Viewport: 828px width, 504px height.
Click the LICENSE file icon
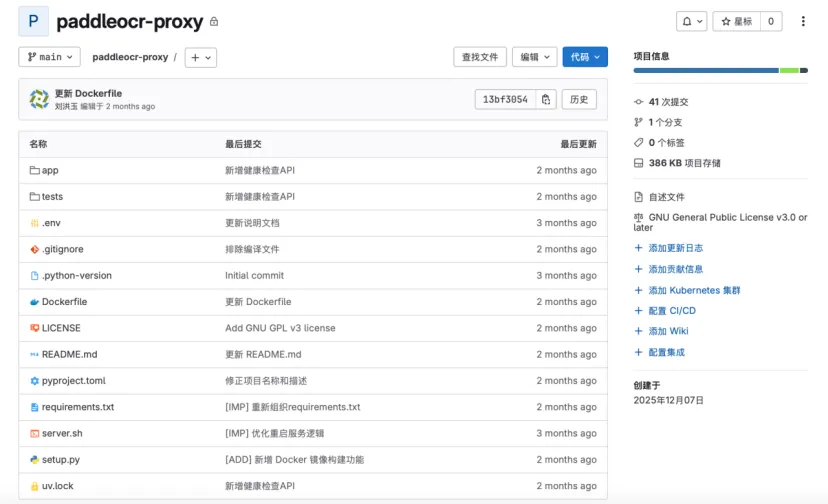click(x=34, y=328)
